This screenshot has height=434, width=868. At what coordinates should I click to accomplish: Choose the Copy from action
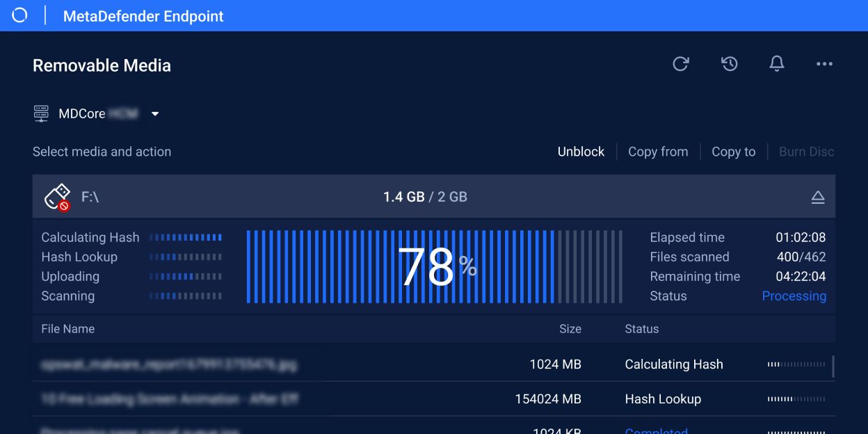[x=658, y=152]
